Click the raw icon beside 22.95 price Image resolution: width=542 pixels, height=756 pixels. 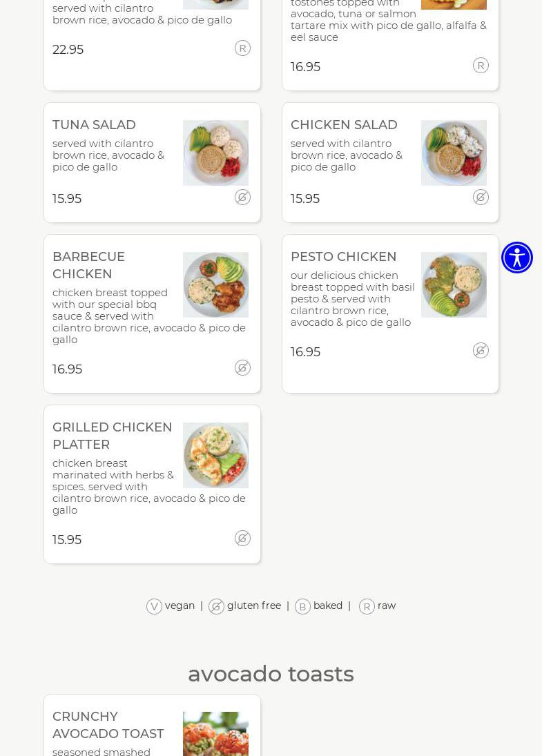[x=242, y=48]
